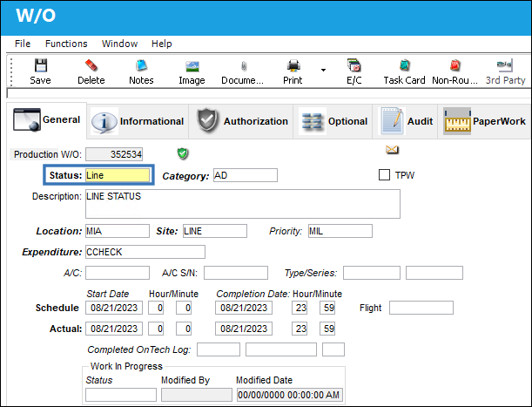Click the Schedule start hour field
The width and height of the screenshot is (532, 407).
[x=156, y=308]
